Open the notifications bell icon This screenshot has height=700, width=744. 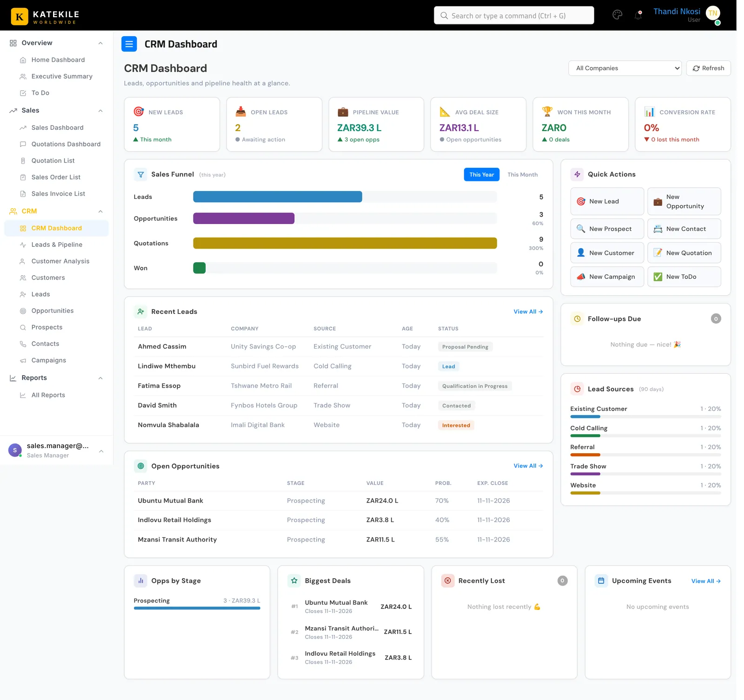(x=638, y=15)
